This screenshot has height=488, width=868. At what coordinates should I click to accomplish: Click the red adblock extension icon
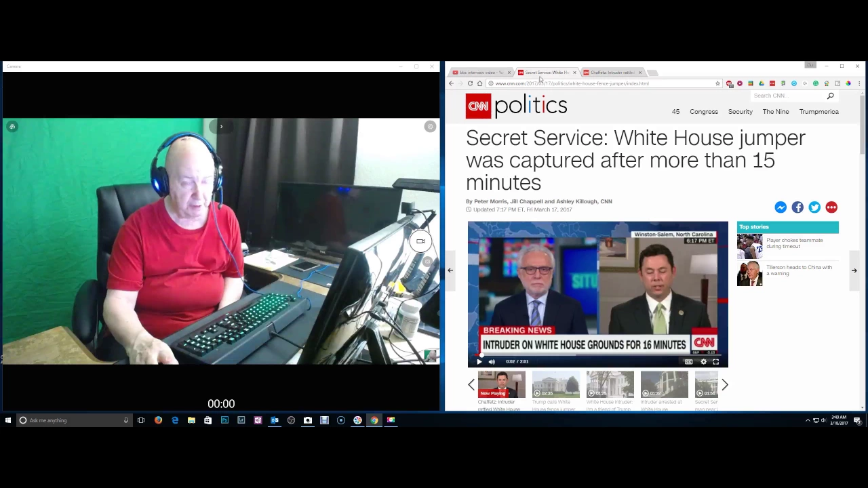pos(729,83)
